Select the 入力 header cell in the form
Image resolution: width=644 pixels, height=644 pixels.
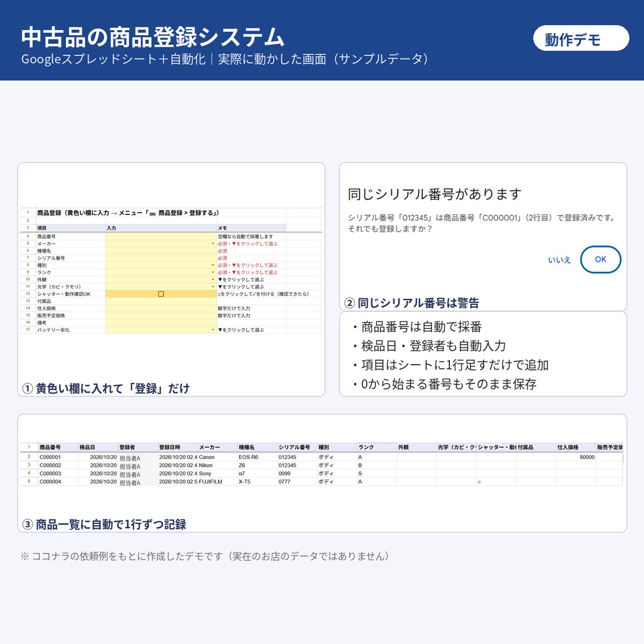click(x=160, y=228)
